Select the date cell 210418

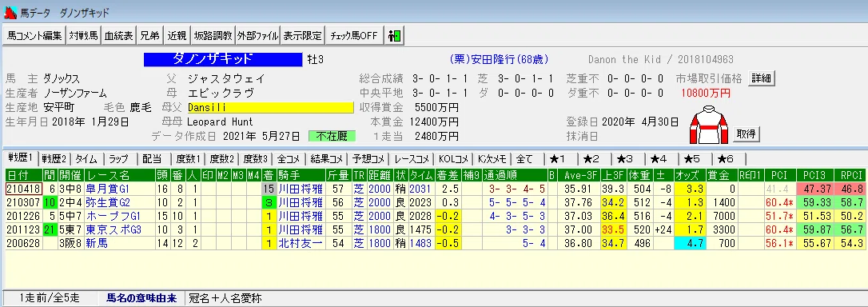(24, 189)
